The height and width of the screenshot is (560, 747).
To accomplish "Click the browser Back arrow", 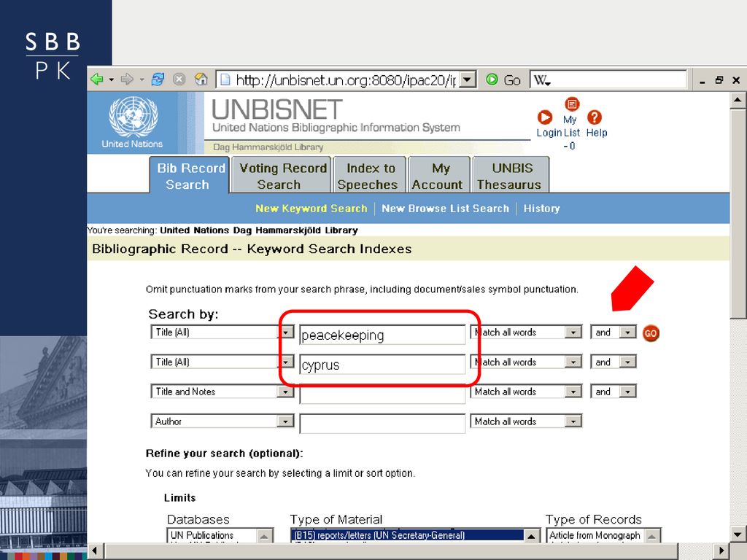I will pos(97,79).
